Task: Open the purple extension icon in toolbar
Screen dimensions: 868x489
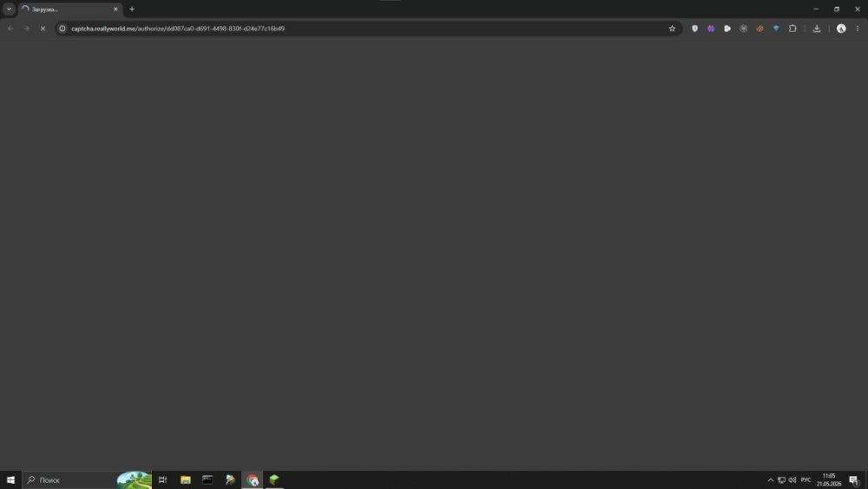Action: pyautogui.click(x=711, y=29)
